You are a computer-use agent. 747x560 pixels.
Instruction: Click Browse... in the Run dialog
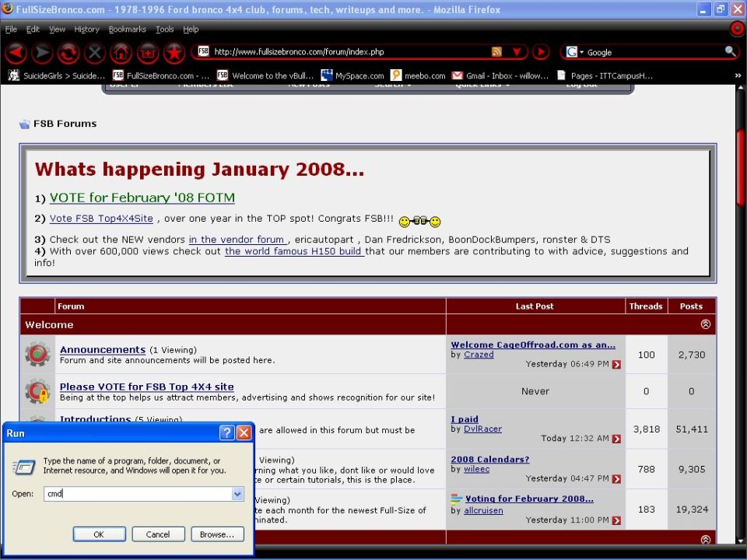click(217, 534)
